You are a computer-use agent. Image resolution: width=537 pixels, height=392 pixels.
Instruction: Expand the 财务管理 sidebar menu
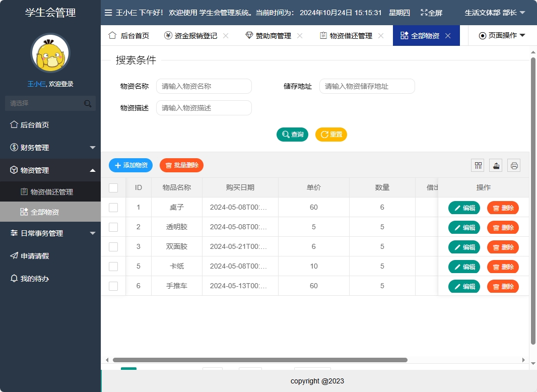[50, 147]
